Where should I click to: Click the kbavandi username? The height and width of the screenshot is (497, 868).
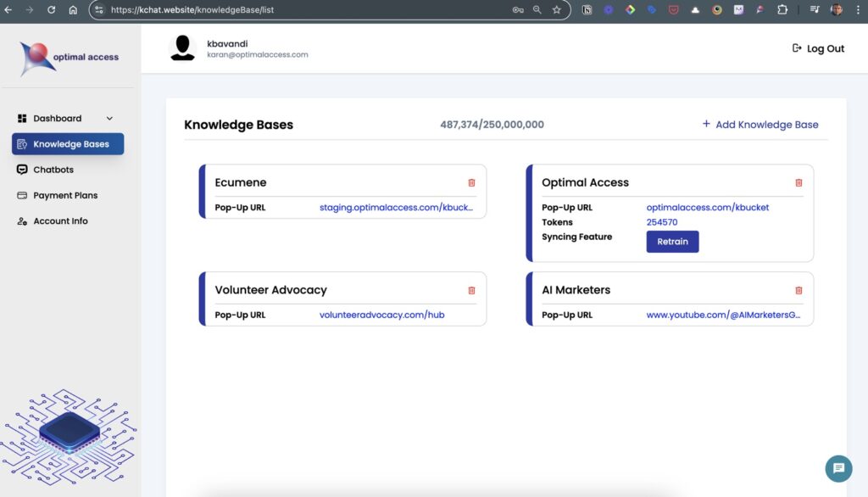(227, 44)
